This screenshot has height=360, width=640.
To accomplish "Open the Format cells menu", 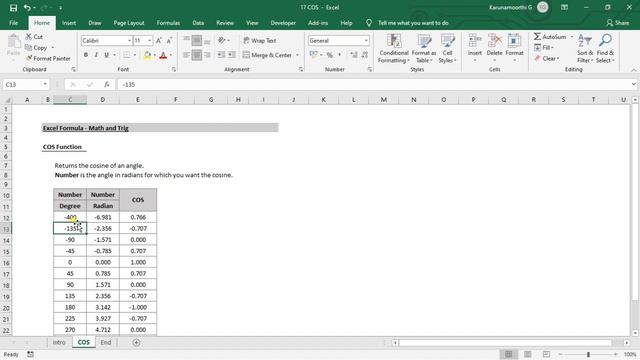I will tap(514, 48).
